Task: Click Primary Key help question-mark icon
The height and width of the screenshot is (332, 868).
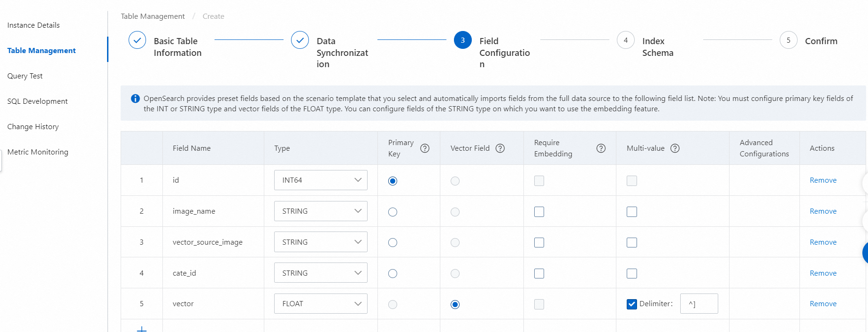Action: coord(425,148)
